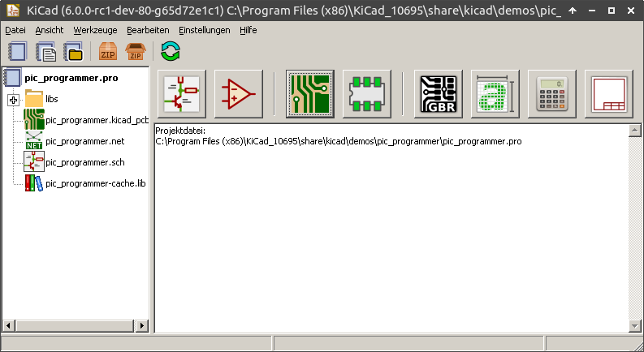
Task: Create a new project from toolbar icon
Action: 17,51
